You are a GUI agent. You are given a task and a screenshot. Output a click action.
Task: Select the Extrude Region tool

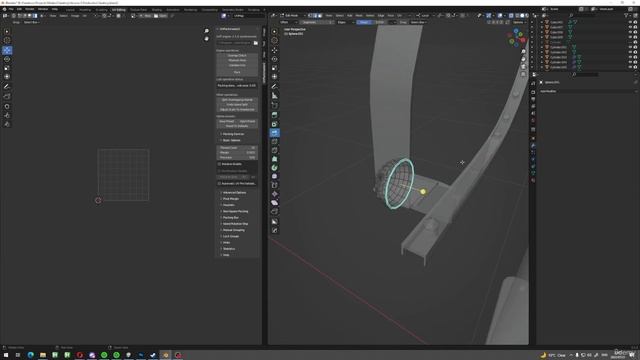pyautogui.click(x=274, y=115)
